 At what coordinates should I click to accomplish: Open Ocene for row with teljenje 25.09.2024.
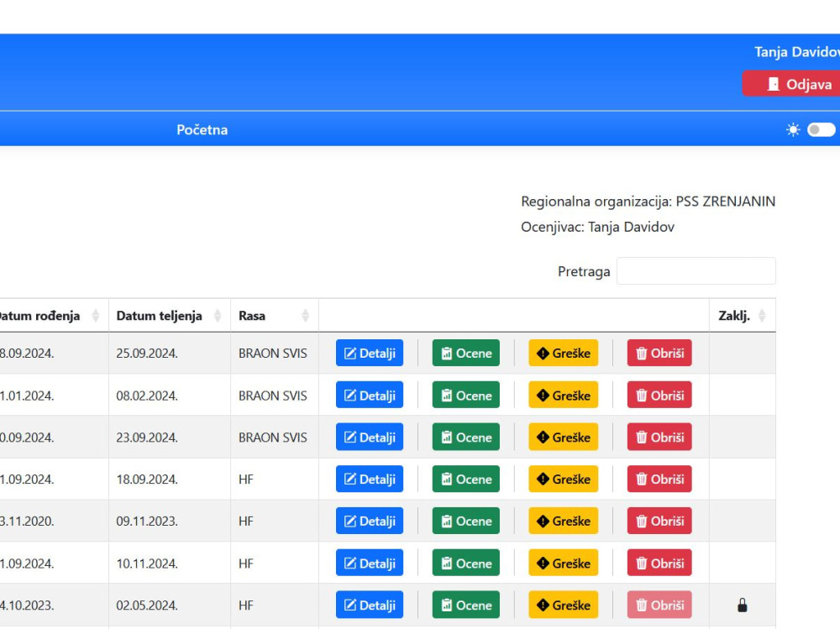tap(465, 353)
